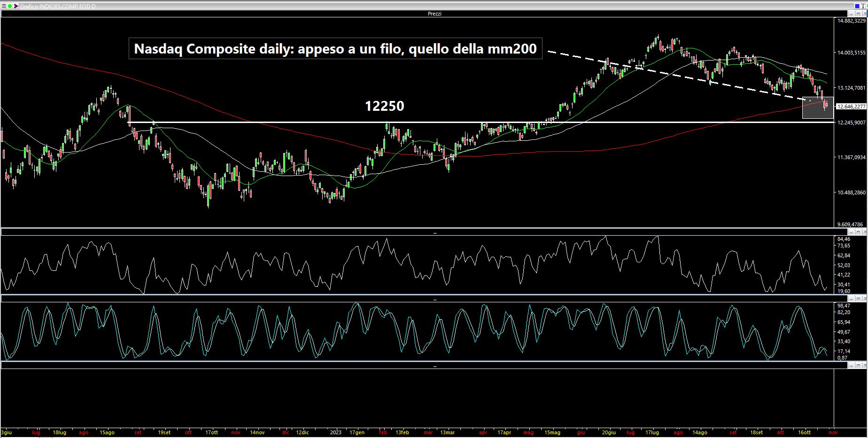Click the 14.882,3229 price axis label
Image resolution: width=868 pixels, height=438 pixels.
[x=852, y=21]
